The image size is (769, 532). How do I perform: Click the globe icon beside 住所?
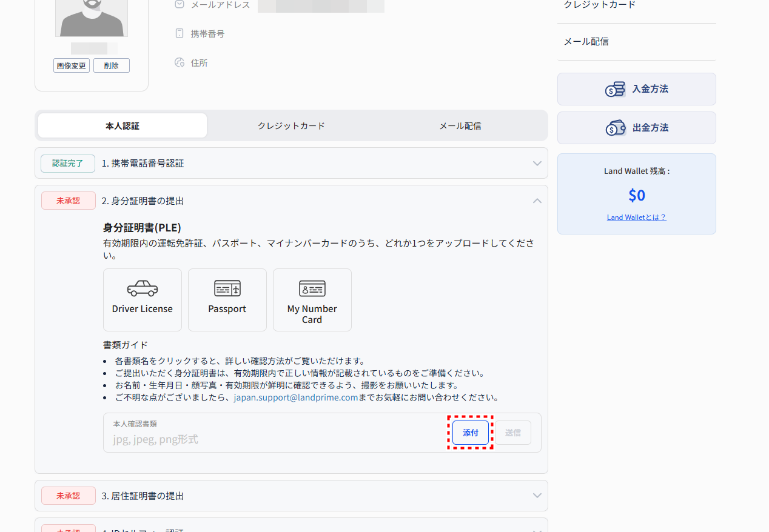pyautogui.click(x=179, y=62)
